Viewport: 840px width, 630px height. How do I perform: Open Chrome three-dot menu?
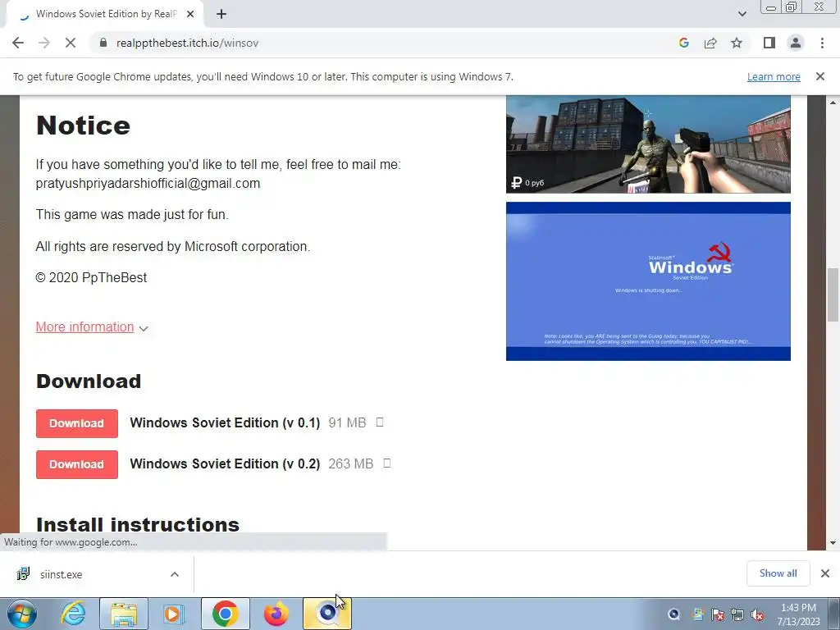tap(822, 43)
